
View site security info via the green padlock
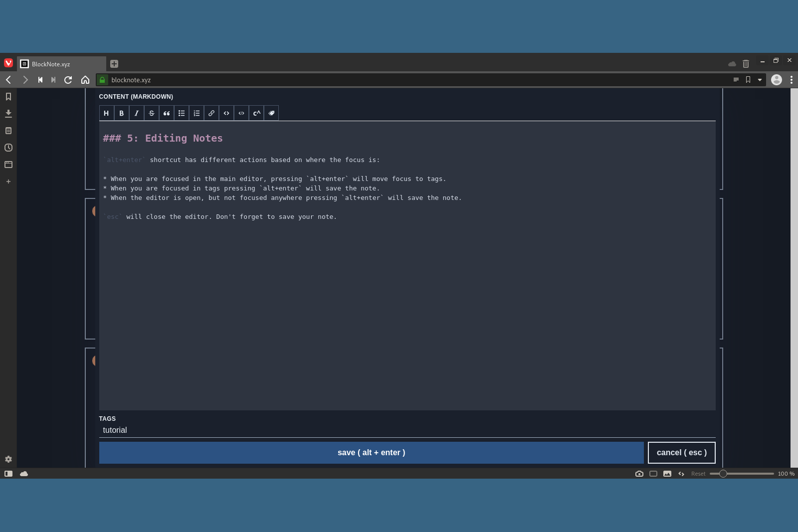[x=102, y=80]
